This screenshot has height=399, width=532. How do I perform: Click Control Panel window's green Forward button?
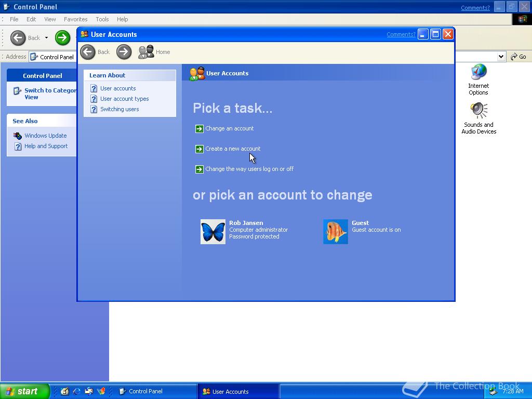click(62, 37)
